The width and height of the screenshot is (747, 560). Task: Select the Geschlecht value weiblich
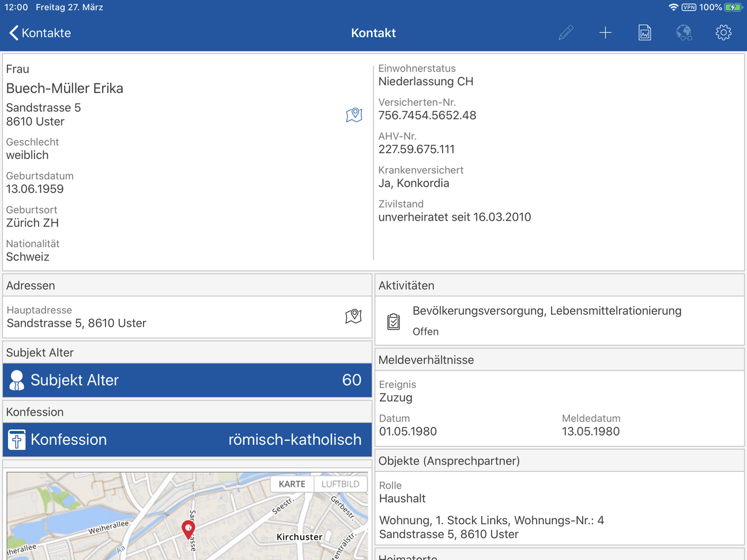click(27, 155)
